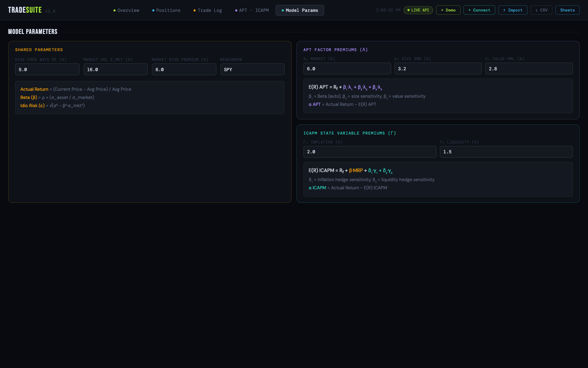Export data with the CSV button
This screenshot has height=368, width=588.
541,10
